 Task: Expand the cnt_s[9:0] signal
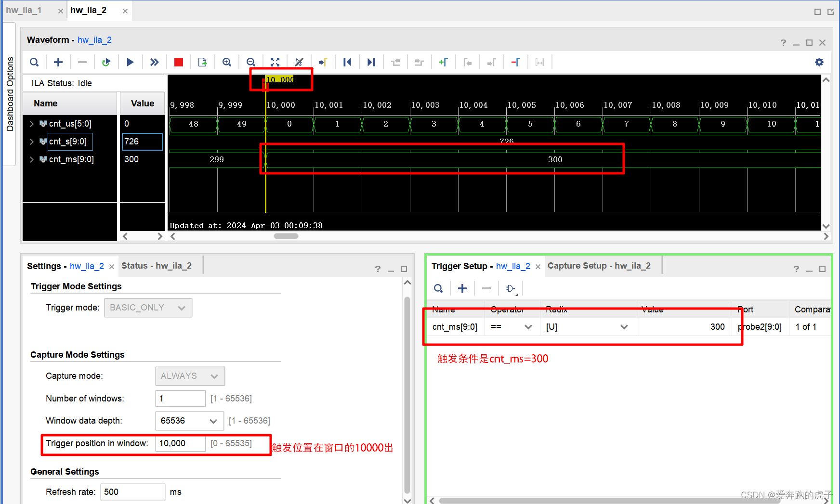[32, 141]
